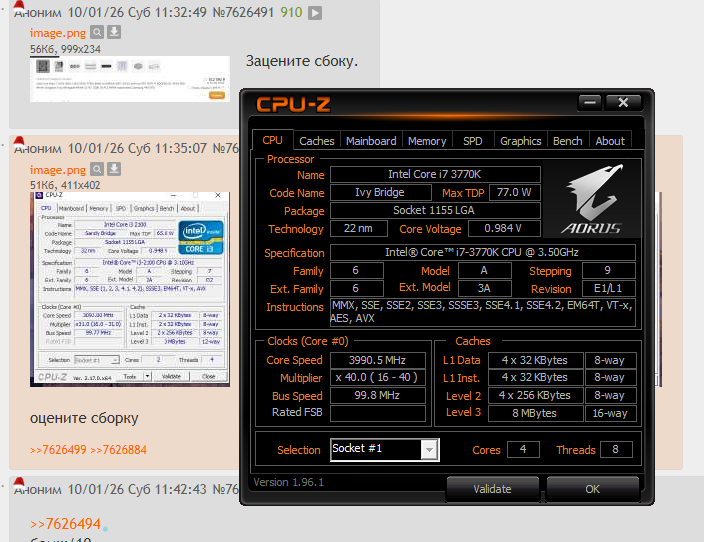Click the post number №7626491
This screenshot has width=704, height=542.
pyautogui.click(x=243, y=12)
